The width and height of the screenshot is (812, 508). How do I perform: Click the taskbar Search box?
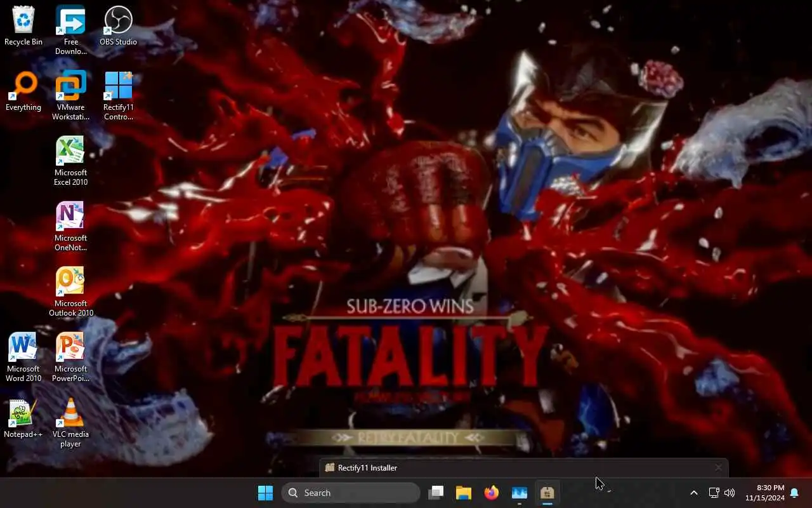351,493
